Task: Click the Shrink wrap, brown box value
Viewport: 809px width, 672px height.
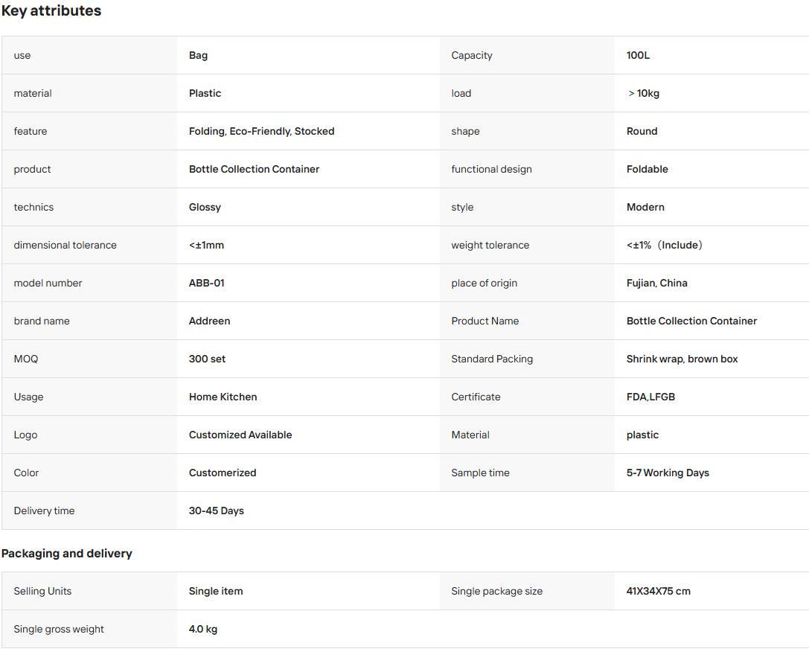Action: 682,359
